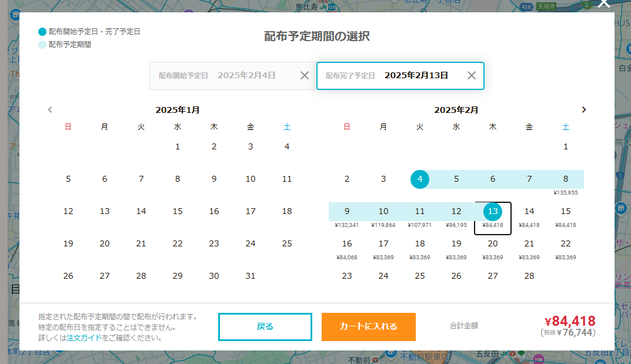Pick February 16 priced at ¥84,068
This screenshot has height=364, width=631.
[347, 246]
